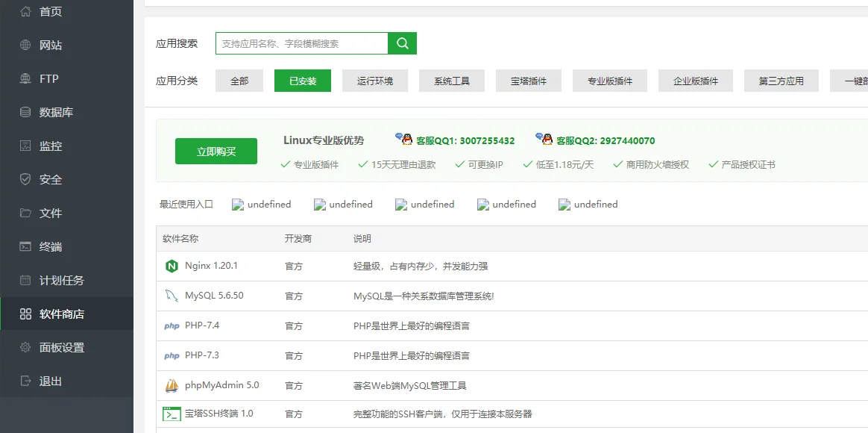Click the globe icon for 网站
The height and width of the screenshot is (433, 868).
(25, 45)
